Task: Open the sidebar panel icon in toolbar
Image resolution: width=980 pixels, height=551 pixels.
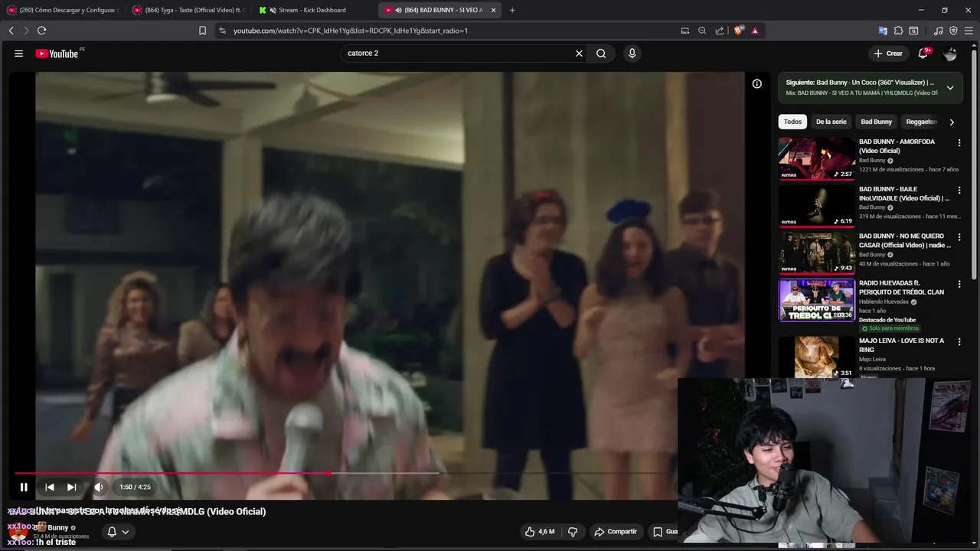Action: point(913,31)
